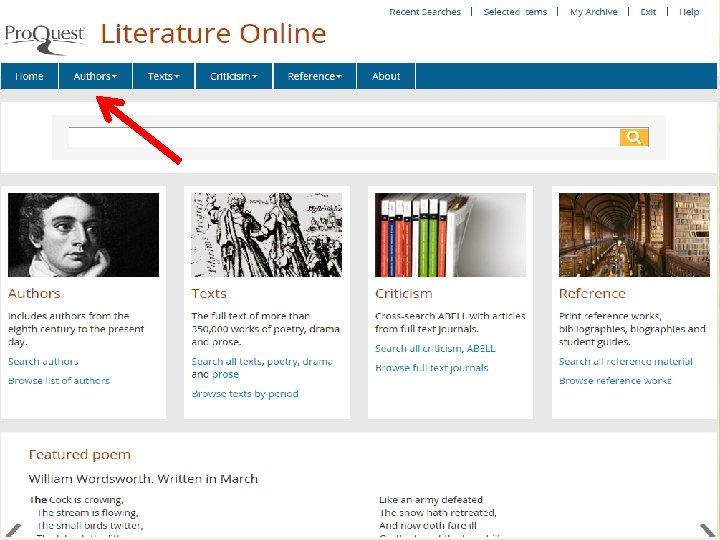
Task: Open Selected Items link
Action: click(x=515, y=12)
